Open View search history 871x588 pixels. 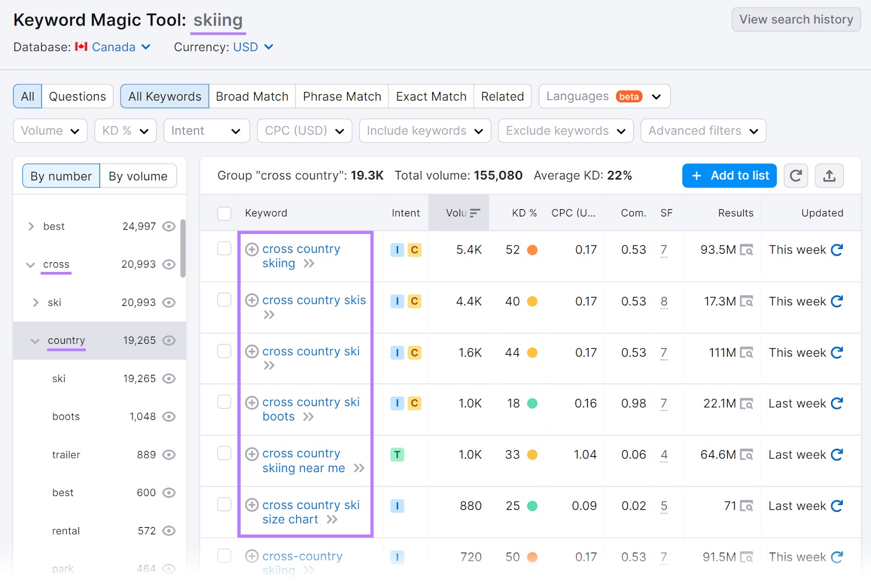coord(795,19)
